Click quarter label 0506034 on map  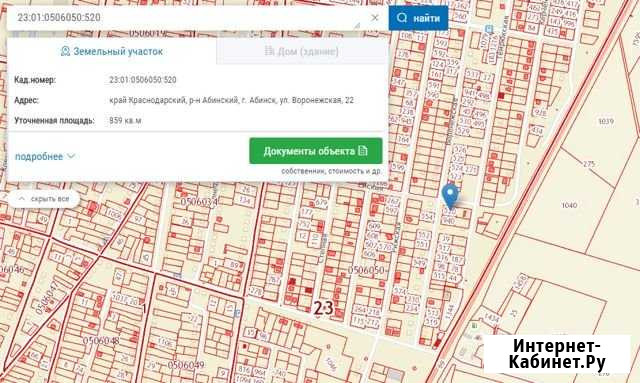199,201
